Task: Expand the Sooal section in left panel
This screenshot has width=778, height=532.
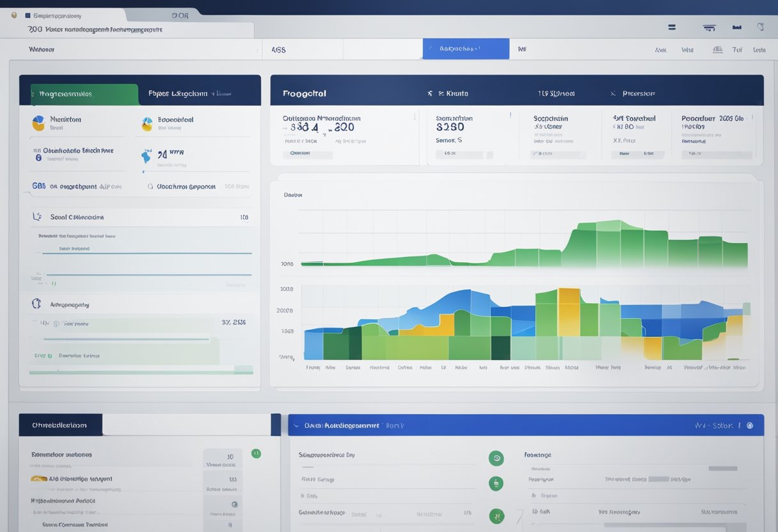Action: tap(37, 217)
